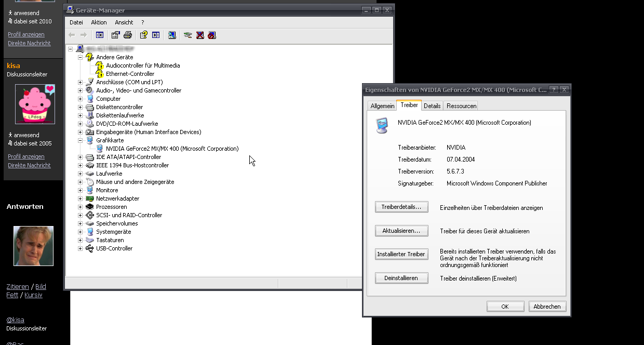Screen dimensions: 644x345
Task: Open Properties via the toolbar icon
Action: pos(115,35)
